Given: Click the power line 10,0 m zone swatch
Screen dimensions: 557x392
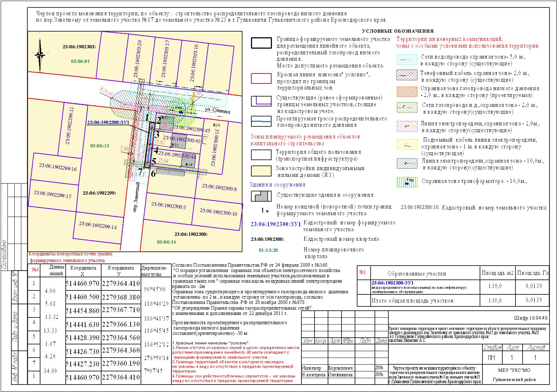Looking at the screenshot, I should 406,163.
